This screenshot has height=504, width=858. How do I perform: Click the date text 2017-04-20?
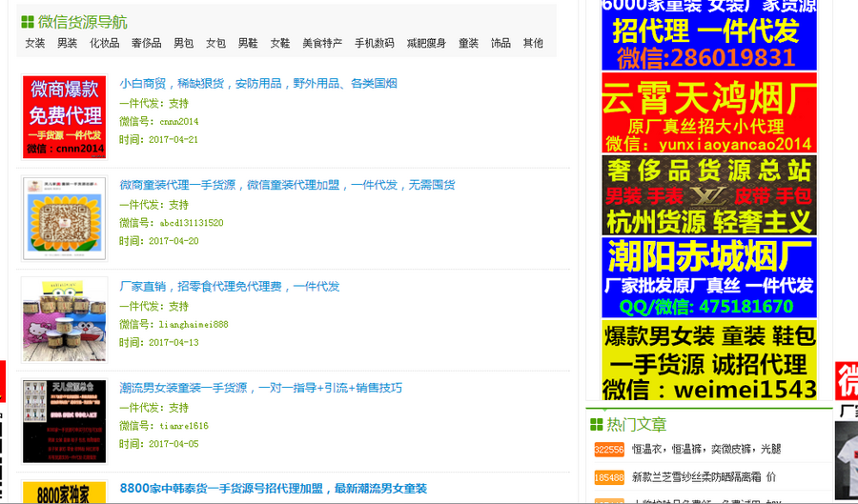[174, 241]
